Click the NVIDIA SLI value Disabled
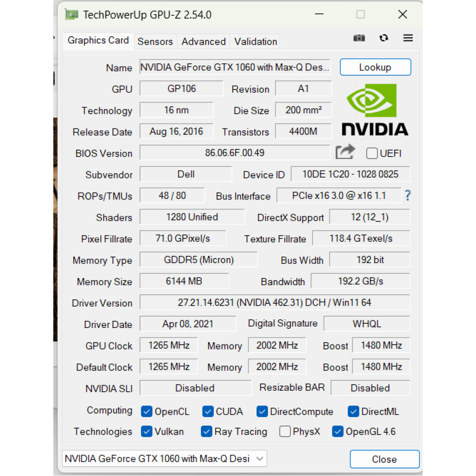 [195, 387]
